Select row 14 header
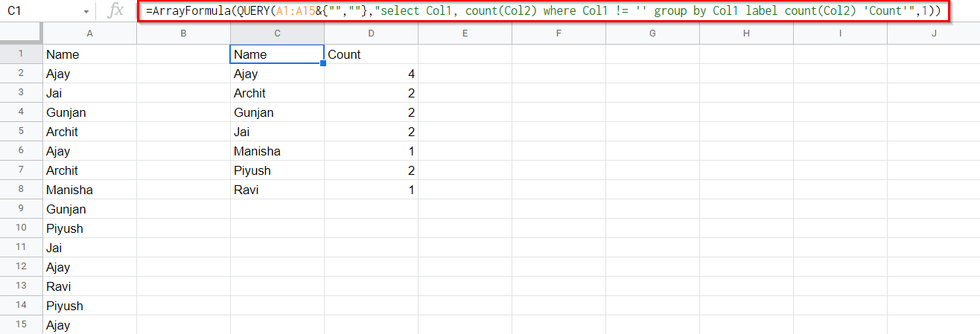The height and width of the screenshot is (334, 980). tap(21, 306)
